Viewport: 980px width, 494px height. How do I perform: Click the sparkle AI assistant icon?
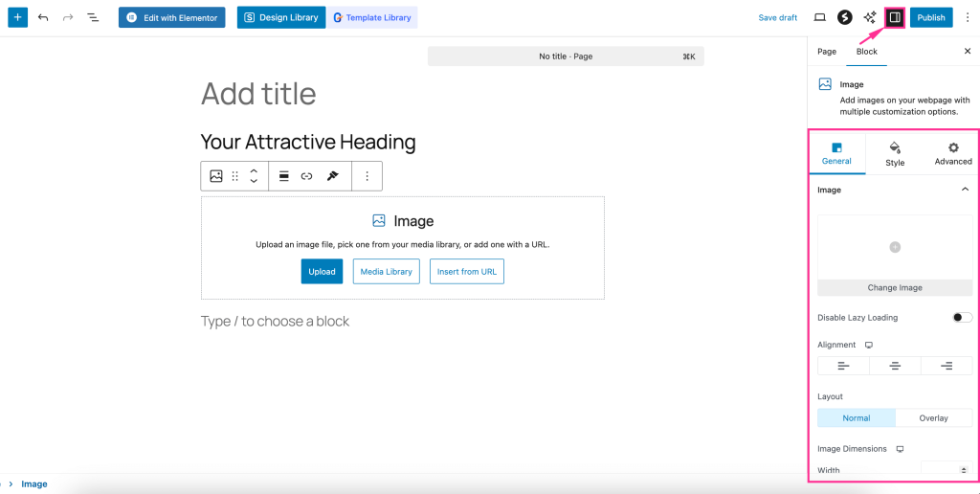[x=870, y=17]
